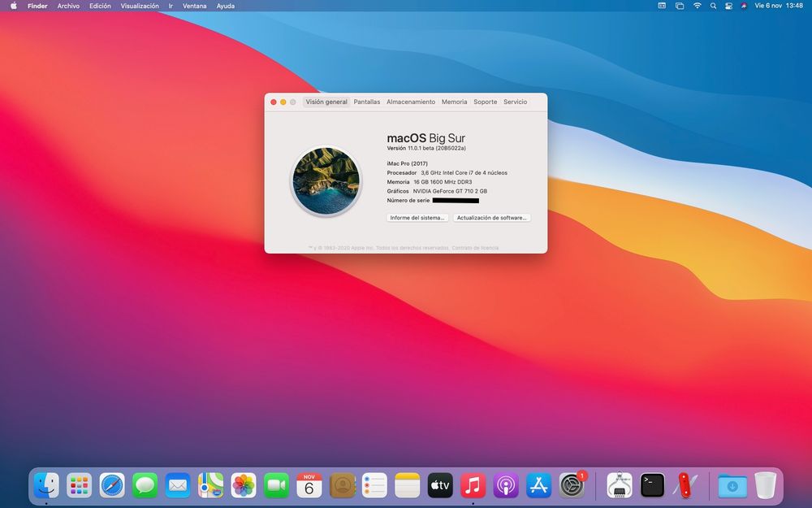Screen dimensions: 812x508
Task: Click Actualización de software button
Action: pos(491,218)
